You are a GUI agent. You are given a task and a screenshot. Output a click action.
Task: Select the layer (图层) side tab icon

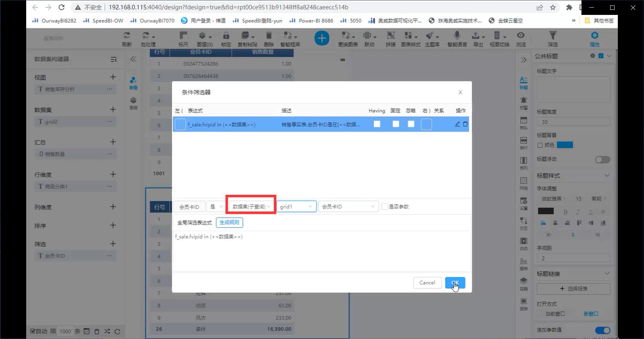click(x=133, y=103)
